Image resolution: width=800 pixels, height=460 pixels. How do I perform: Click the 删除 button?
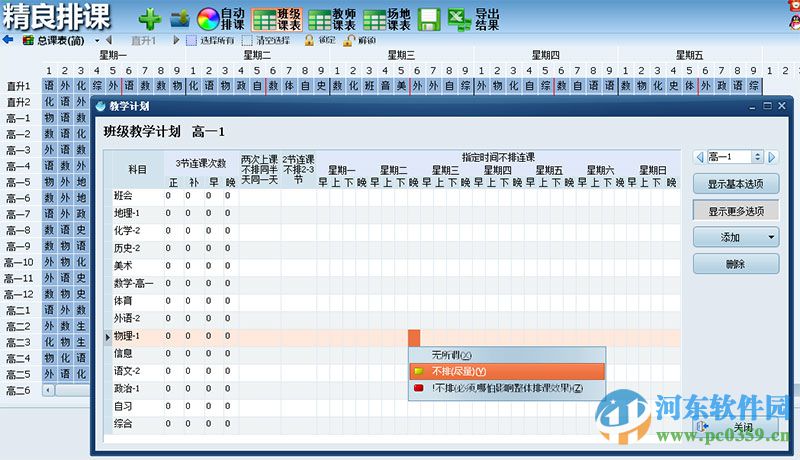point(736,264)
